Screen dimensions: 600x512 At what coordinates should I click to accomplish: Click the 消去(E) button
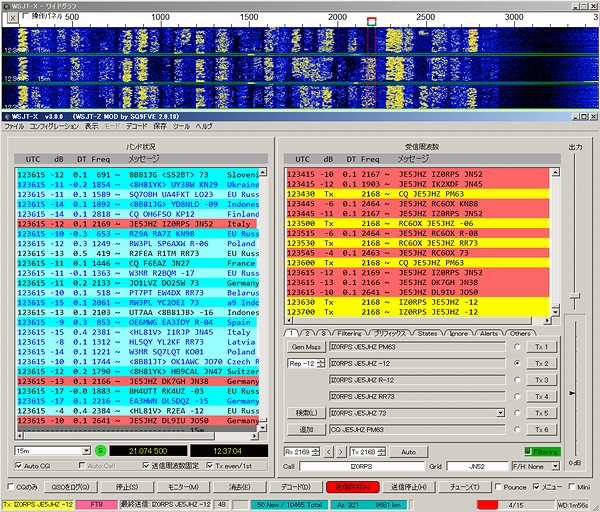click(240, 487)
